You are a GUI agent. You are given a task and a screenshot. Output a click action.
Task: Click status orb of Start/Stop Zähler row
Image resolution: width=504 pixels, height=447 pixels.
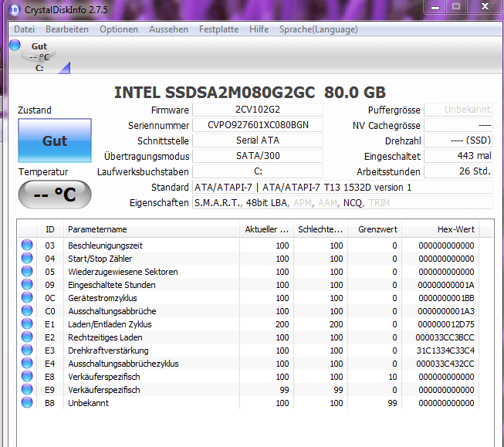pos(27,258)
